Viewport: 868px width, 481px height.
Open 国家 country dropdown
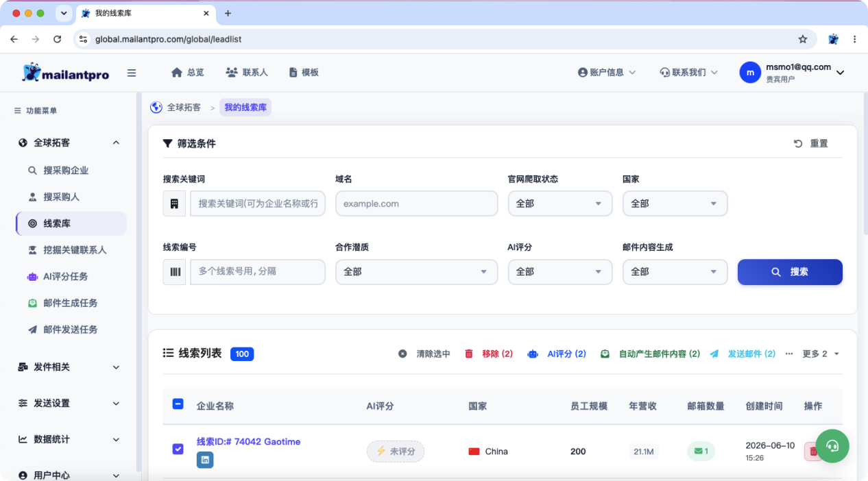click(675, 203)
